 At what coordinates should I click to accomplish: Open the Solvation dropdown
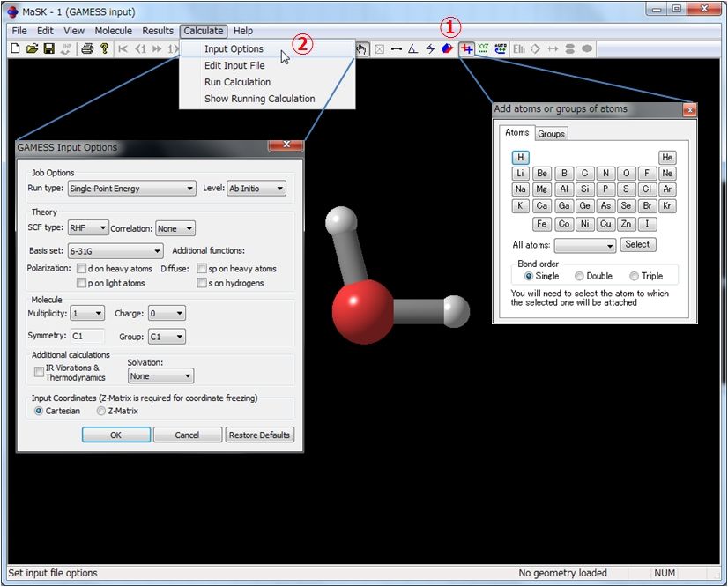(160, 376)
